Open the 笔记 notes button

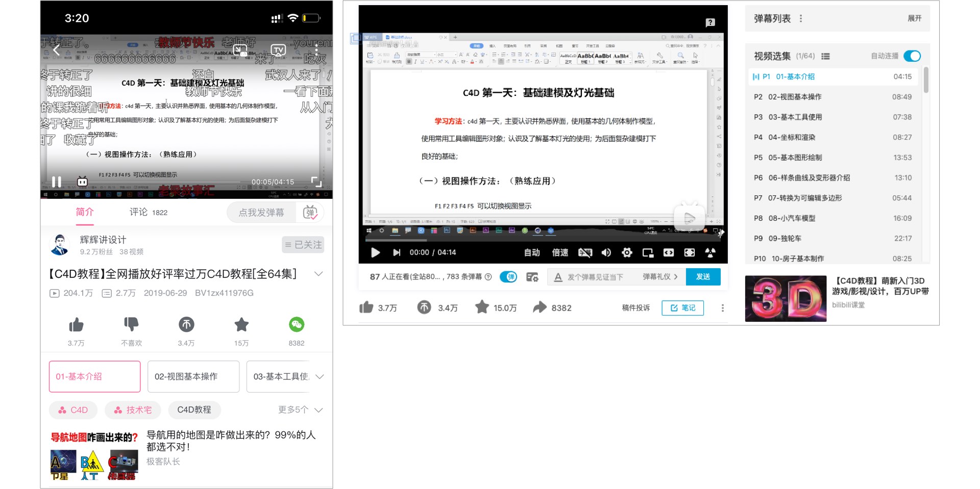(x=682, y=307)
